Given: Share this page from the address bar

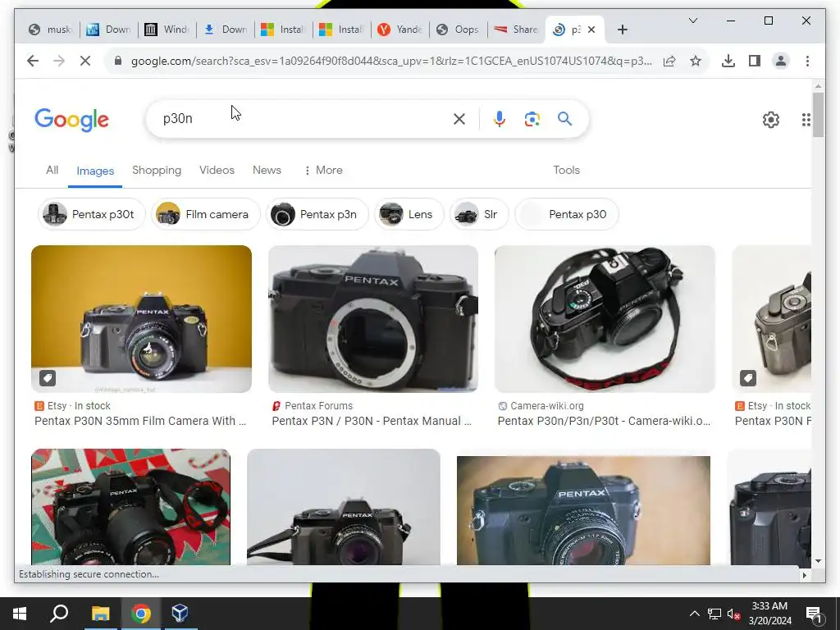Looking at the screenshot, I should (669, 61).
